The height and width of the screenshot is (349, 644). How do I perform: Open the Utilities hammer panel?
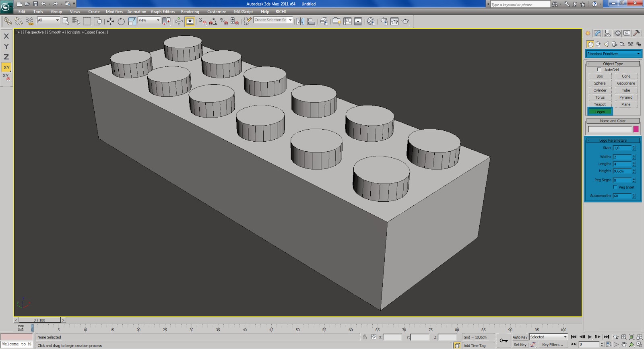636,33
